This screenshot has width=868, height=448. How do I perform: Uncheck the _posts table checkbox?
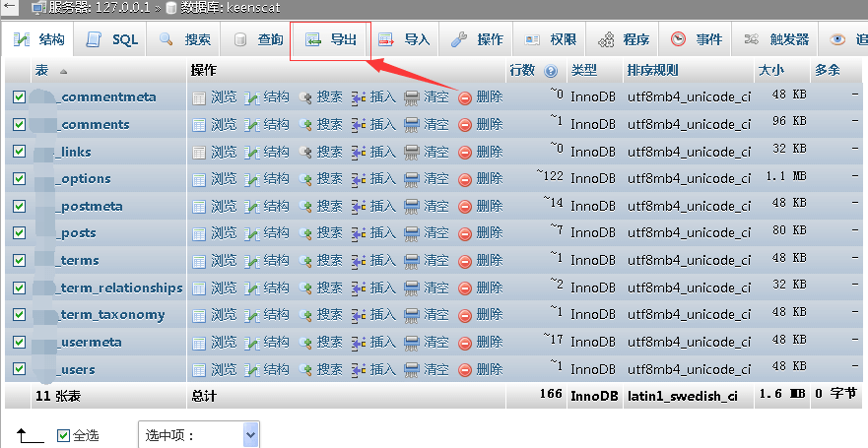(19, 233)
